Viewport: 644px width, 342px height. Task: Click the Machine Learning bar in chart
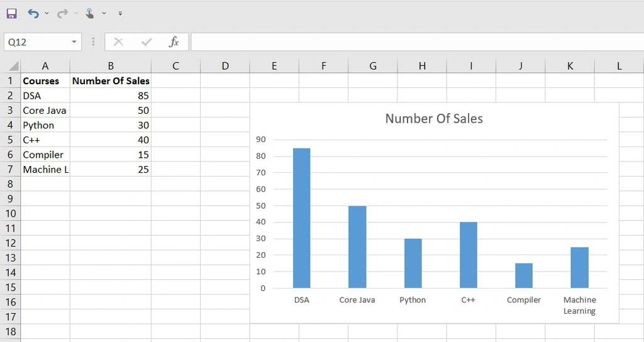click(579, 267)
